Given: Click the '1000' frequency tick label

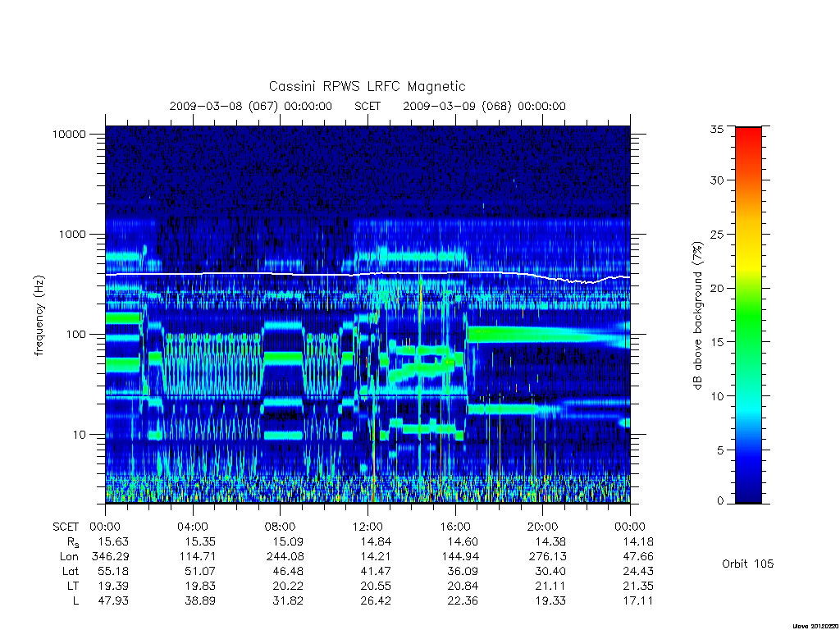Looking at the screenshot, I should (72, 234).
